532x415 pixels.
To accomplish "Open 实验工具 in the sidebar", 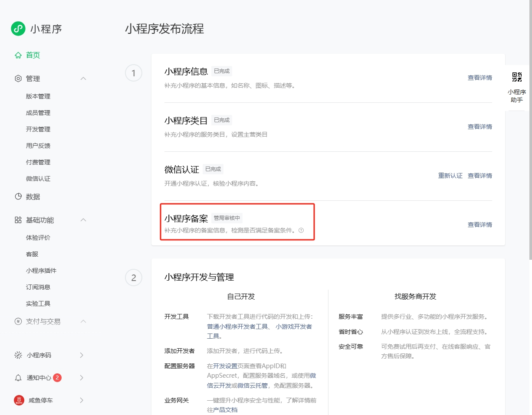I will click(38, 304).
